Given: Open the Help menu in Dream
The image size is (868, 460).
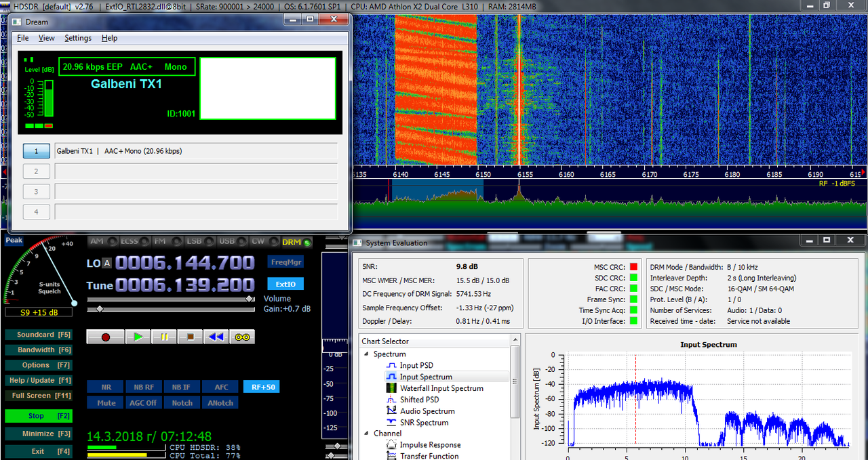Looking at the screenshot, I should [109, 38].
